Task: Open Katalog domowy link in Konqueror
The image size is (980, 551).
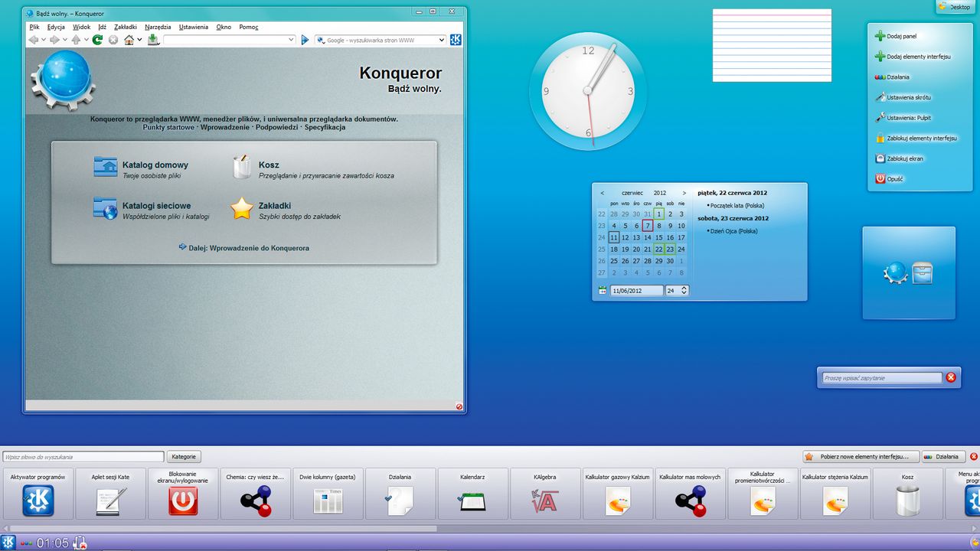Action: (155, 165)
